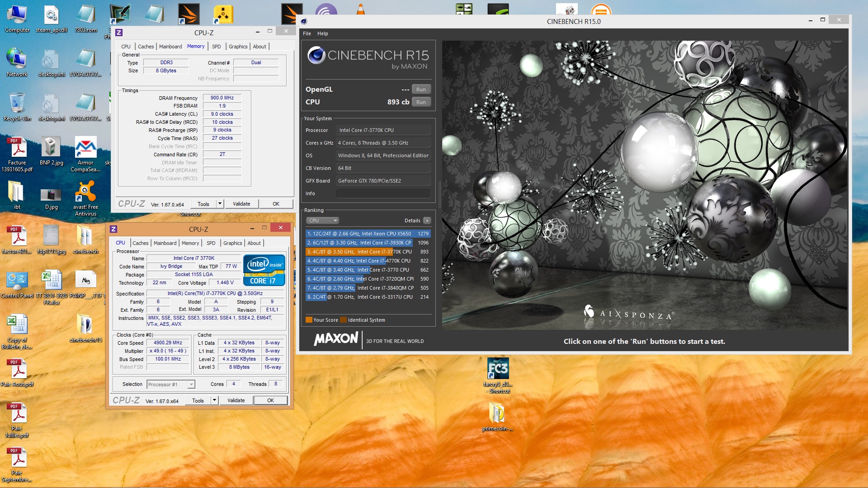The width and height of the screenshot is (868, 488).
Task: Click the Info input field in Cinebench
Action: tap(383, 193)
